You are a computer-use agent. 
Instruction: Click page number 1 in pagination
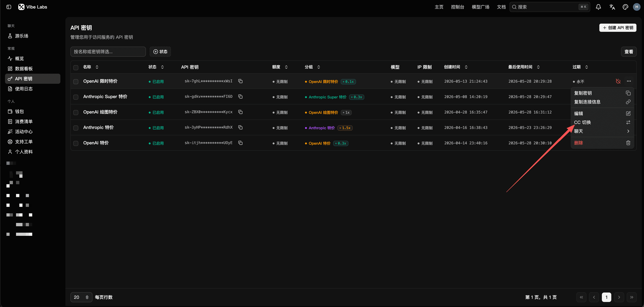coord(606,297)
